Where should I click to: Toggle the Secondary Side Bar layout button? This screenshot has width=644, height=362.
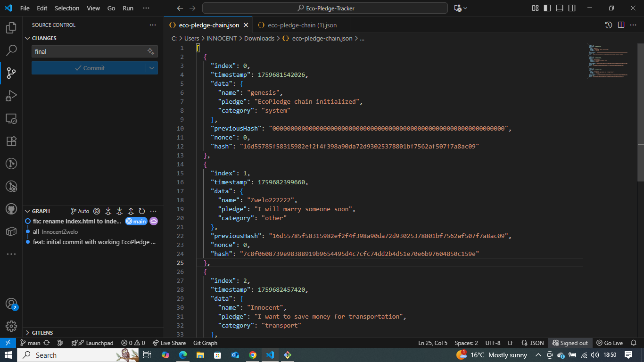[572, 8]
